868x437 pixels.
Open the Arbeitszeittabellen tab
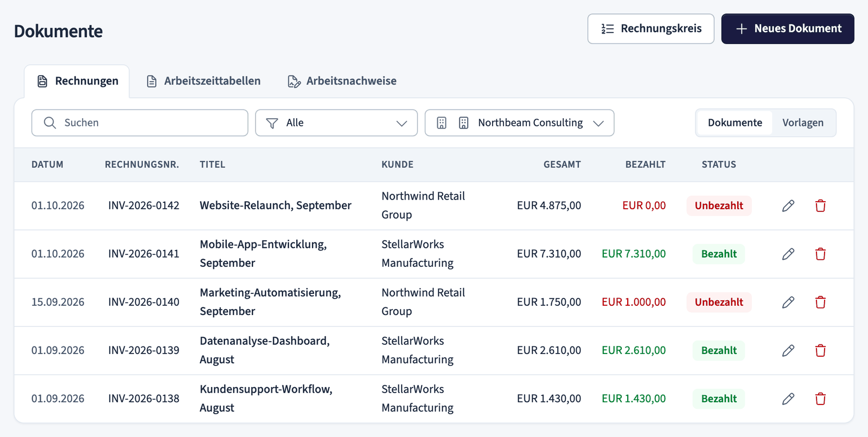tap(203, 81)
